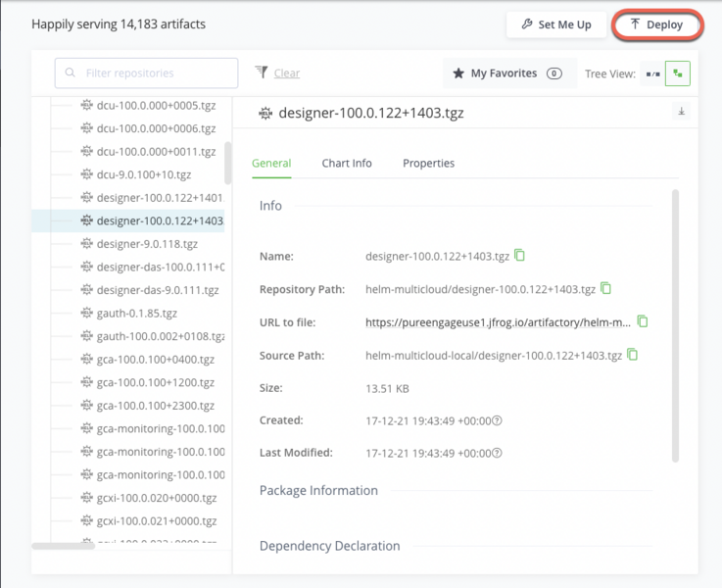722x588 pixels.
Task: Select designer-das-100.0.111 tree item
Action: (x=161, y=267)
